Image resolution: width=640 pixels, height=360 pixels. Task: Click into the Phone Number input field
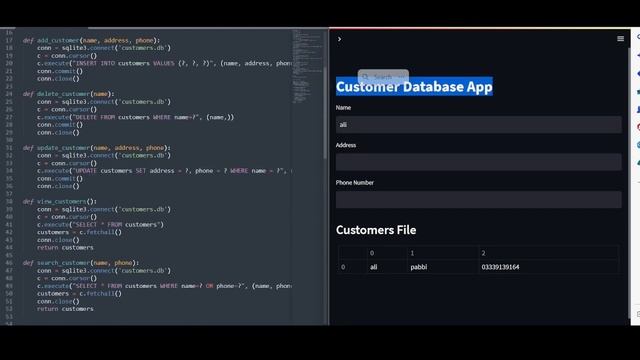(x=478, y=200)
